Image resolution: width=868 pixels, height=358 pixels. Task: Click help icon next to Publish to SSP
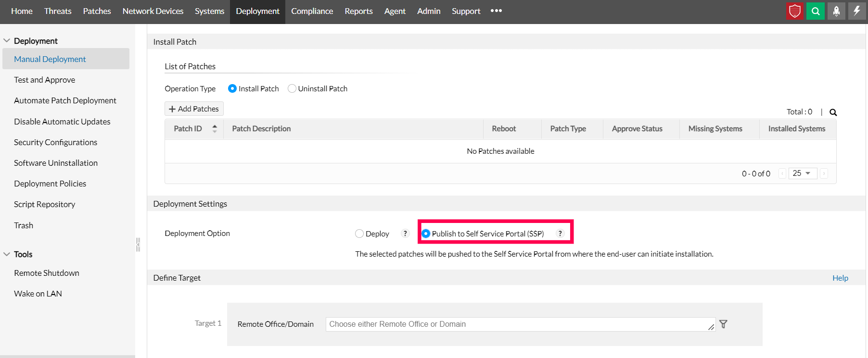click(x=560, y=234)
